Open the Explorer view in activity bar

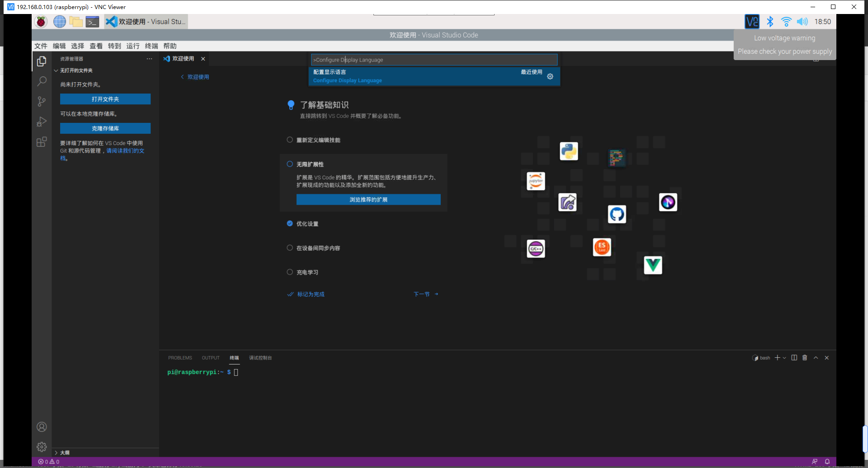[42, 61]
